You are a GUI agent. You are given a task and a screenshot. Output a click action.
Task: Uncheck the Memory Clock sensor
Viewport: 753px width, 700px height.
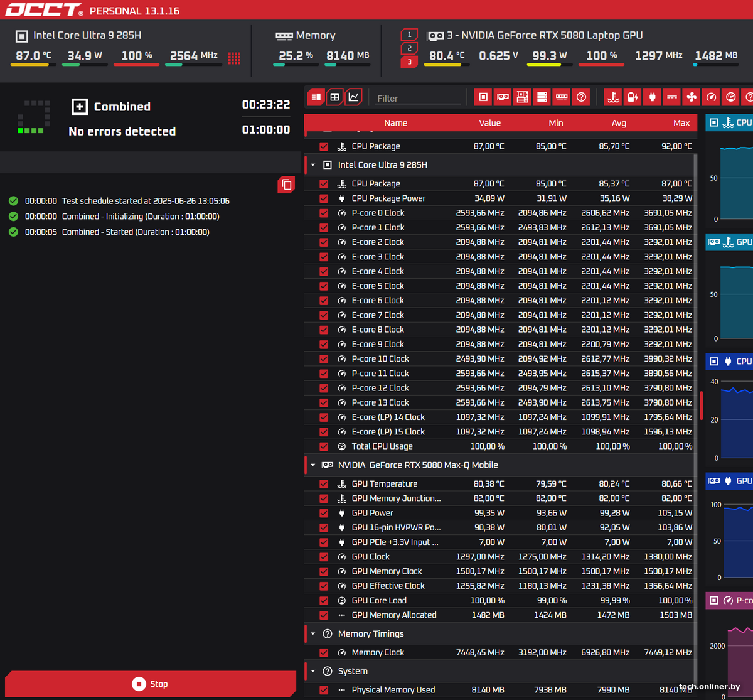(x=324, y=653)
